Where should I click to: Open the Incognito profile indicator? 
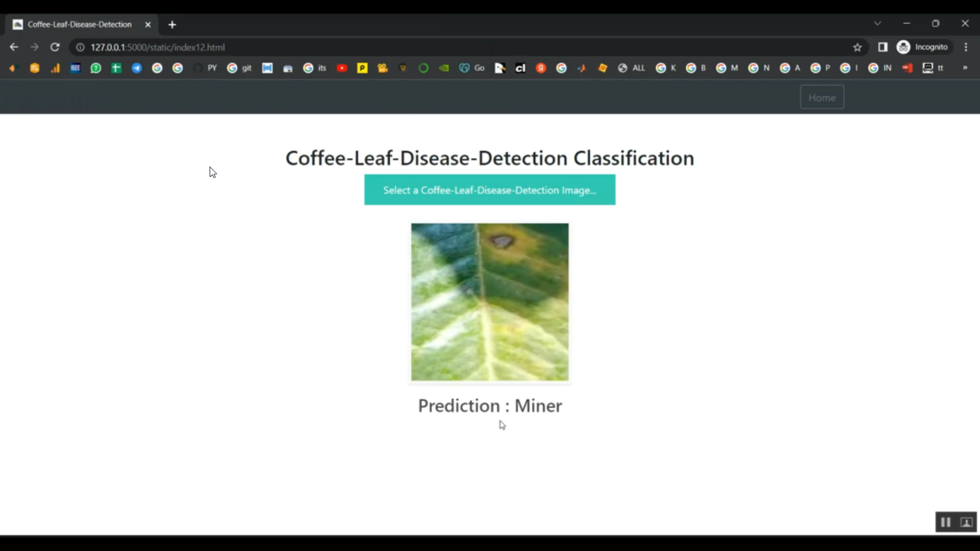pyautogui.click(x=923, y=47)
